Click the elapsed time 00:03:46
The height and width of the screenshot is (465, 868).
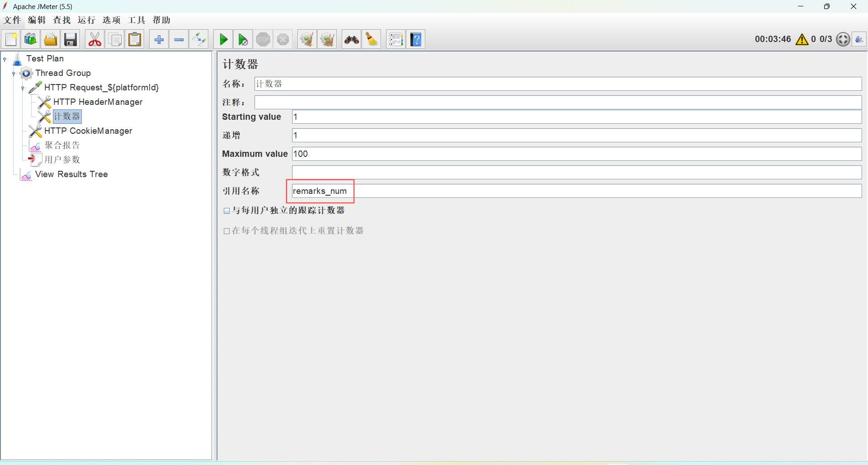pyautogui.click(x=773, y=39)
